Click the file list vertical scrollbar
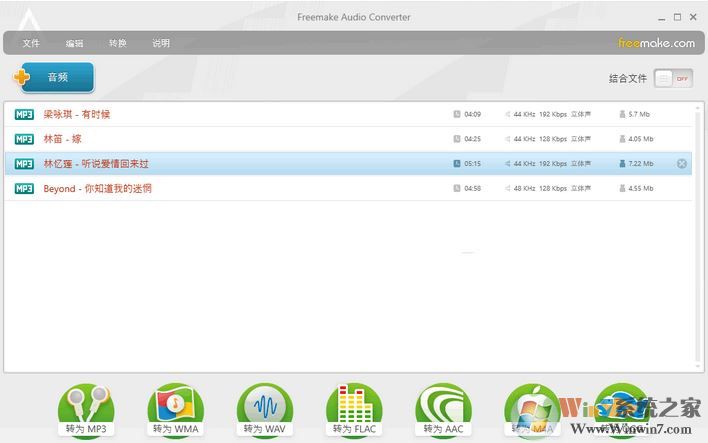 [698, 237]
